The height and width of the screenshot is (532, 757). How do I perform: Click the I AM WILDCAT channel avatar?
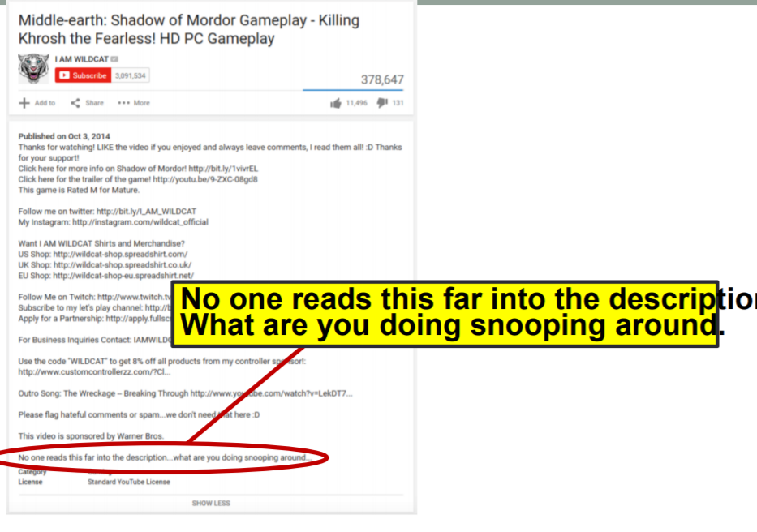pyautogui.click(x=33, y=69)
